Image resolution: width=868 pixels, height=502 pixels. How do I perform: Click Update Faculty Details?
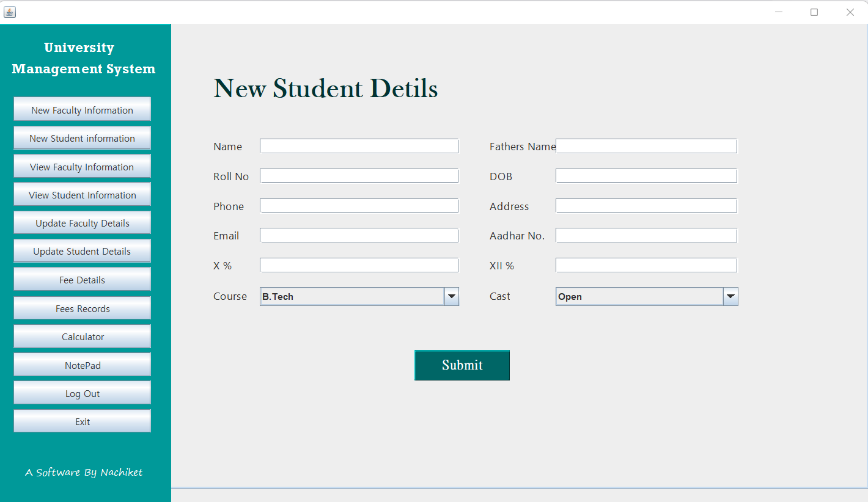click(x=82, y=222)
